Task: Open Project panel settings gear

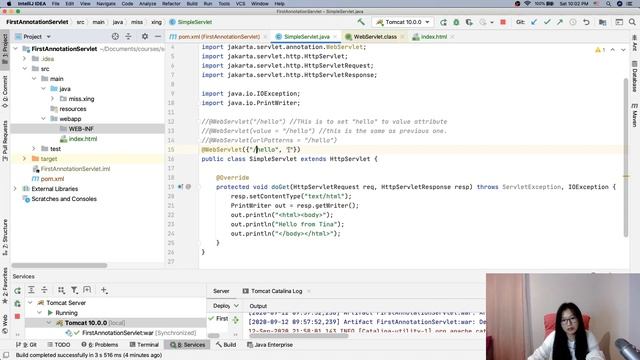Action: [x=145, y=36]
